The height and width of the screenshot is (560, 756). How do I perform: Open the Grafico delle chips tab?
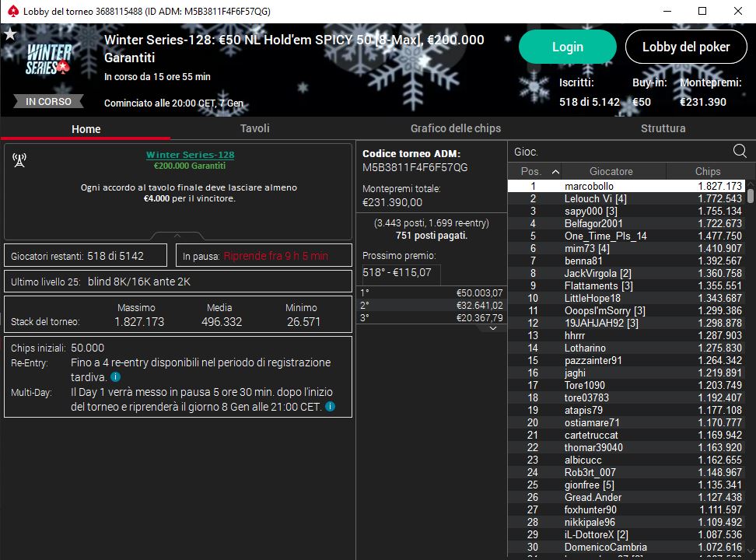click(456, 128)
